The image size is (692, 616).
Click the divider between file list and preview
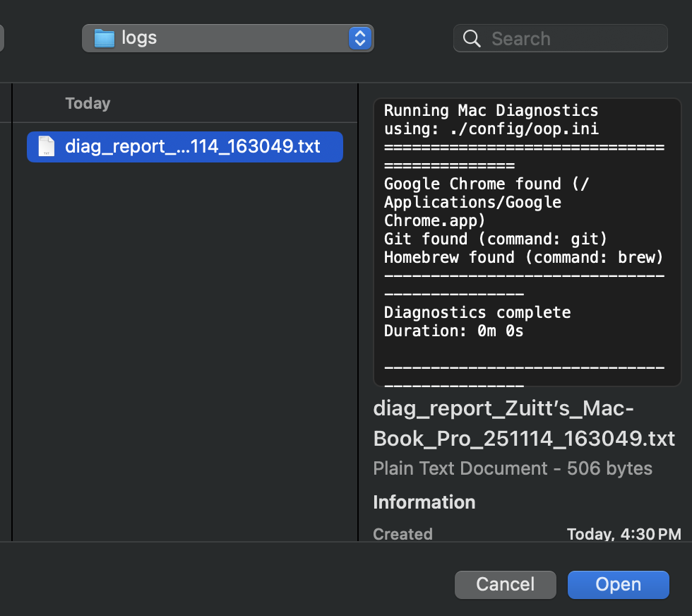click(359, 311)
